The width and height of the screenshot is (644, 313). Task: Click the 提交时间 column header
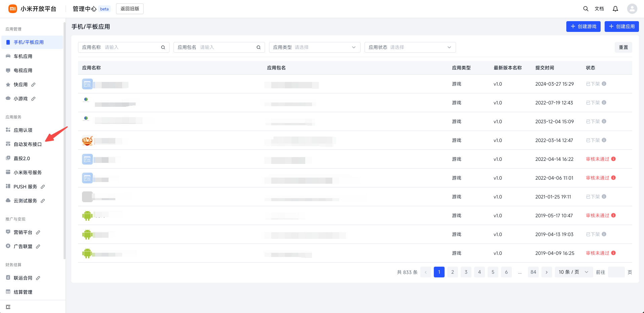pyautogui.click(x=545, y=68)
